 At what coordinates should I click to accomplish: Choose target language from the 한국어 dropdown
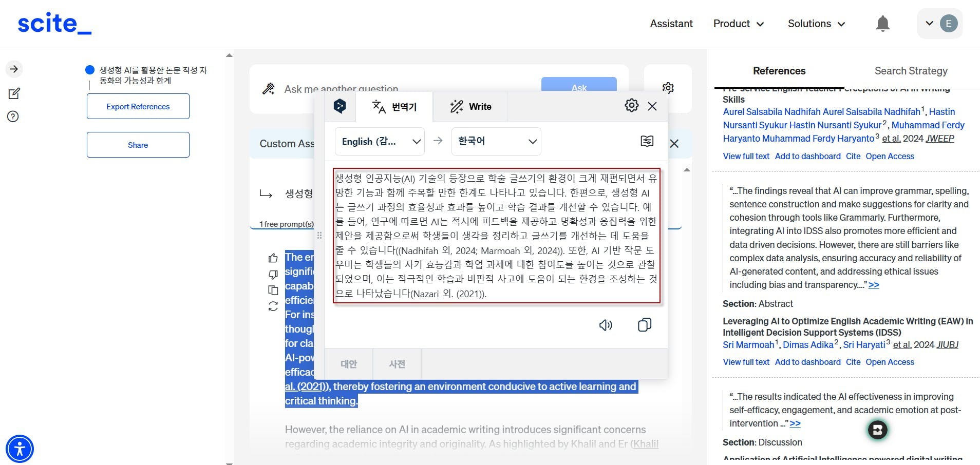pyautogui.click(x=496, y=141)
